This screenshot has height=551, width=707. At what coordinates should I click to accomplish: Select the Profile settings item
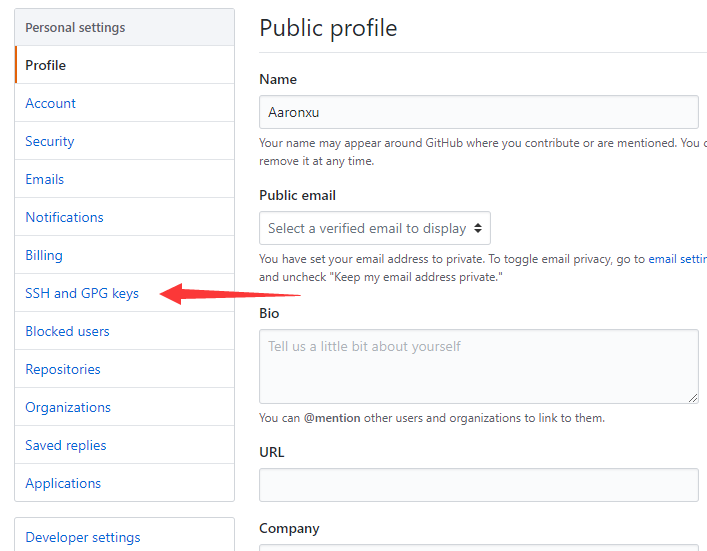click(x=46, y=65)
